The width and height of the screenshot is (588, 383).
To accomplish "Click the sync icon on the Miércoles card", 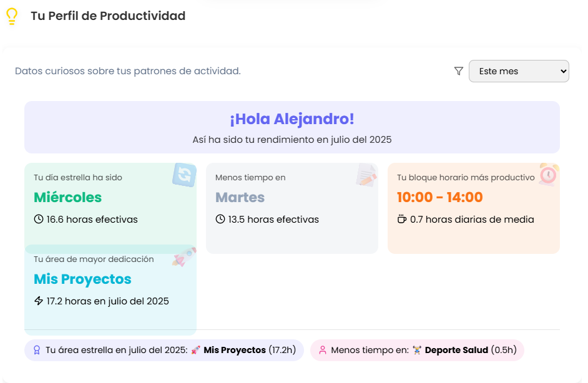I will pyautogui.click(x=184, y=175).
